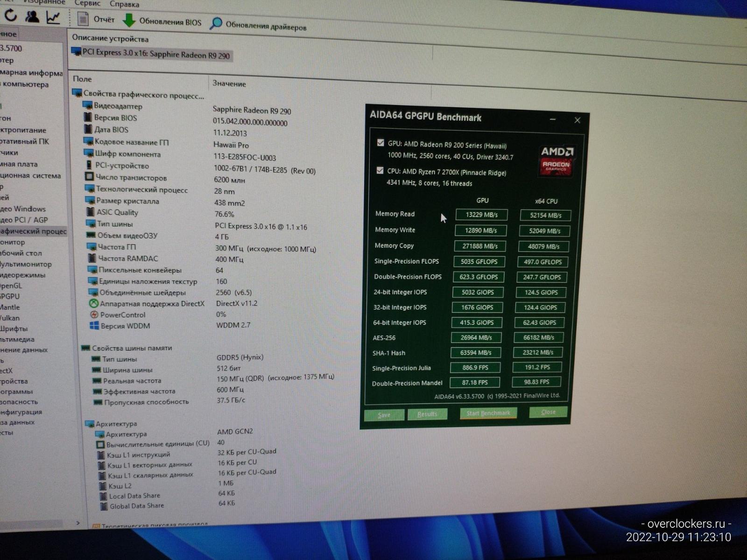Select the OpenGL tree item
Viewport: 747px width, 560px height.
(11, 286)
